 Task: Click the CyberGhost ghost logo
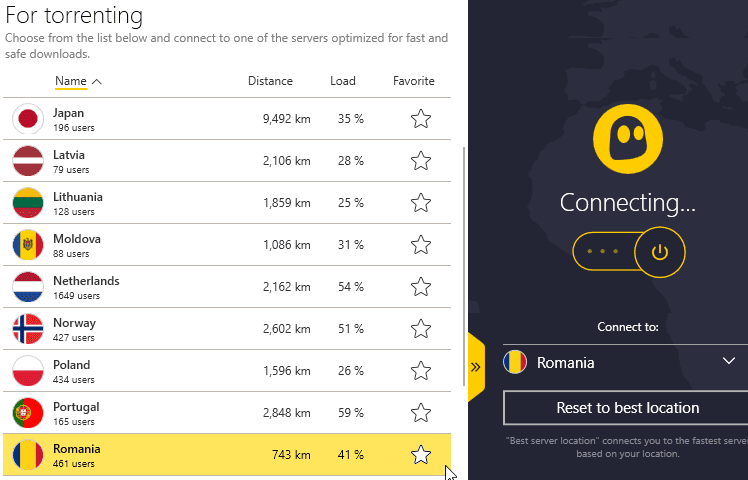tap(628, 139)
